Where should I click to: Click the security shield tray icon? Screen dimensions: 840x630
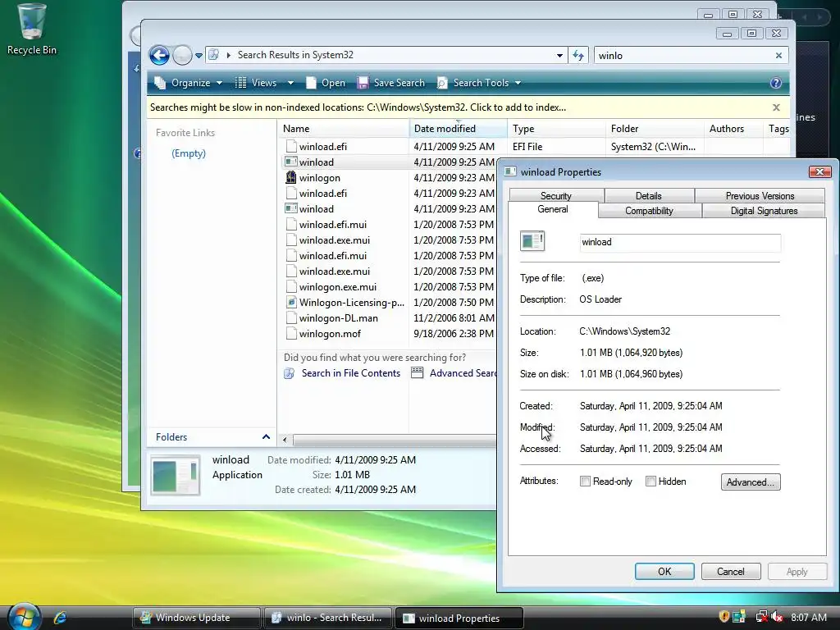(x=724, y=617)
